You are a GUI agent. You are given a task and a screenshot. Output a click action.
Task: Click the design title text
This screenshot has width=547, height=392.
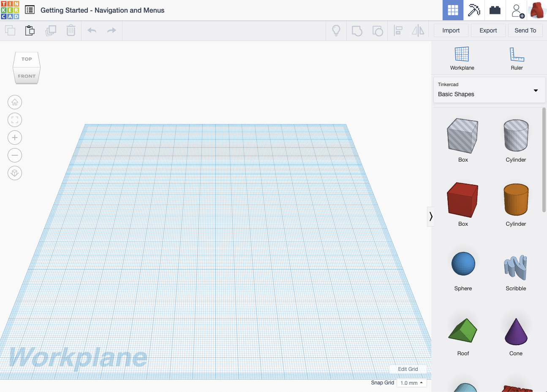coord(102,10)
